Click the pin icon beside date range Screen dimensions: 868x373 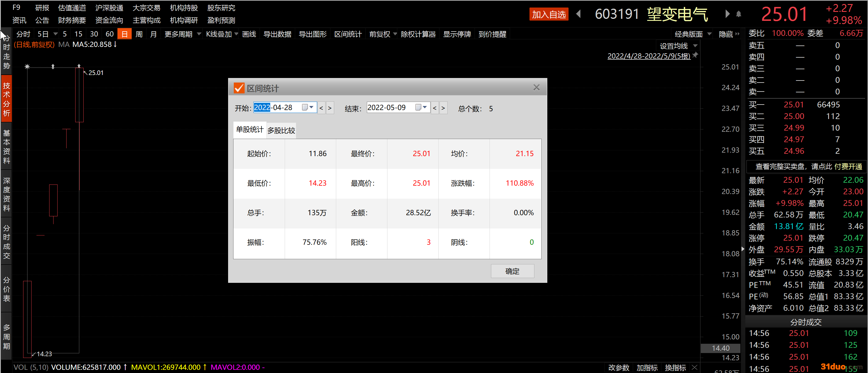pyautogui.click(x=695, y=55)
